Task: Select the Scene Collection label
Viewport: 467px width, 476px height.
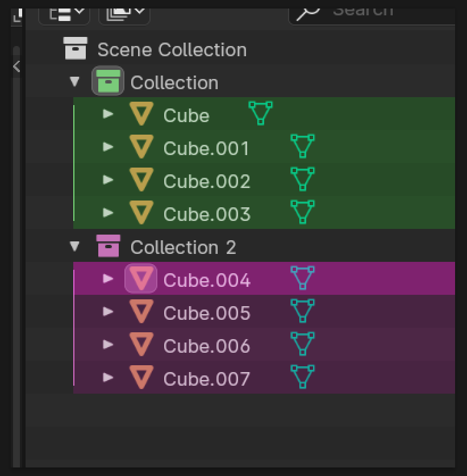Action: click(172, 49)
